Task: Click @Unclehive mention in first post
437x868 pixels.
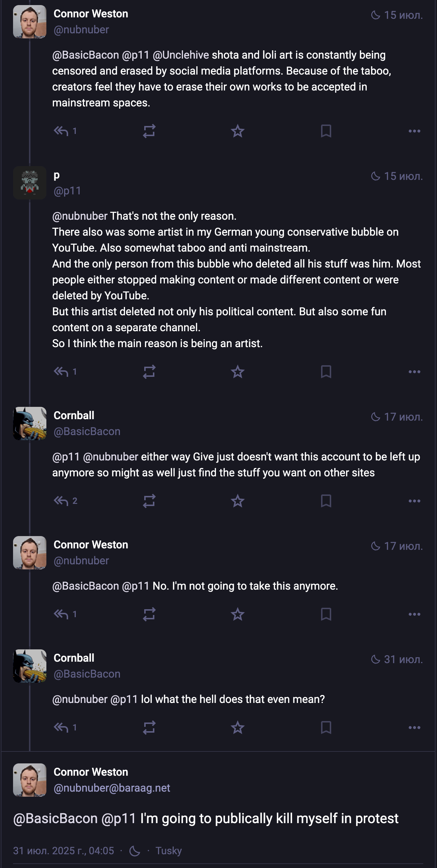Action: pos(180,55)
